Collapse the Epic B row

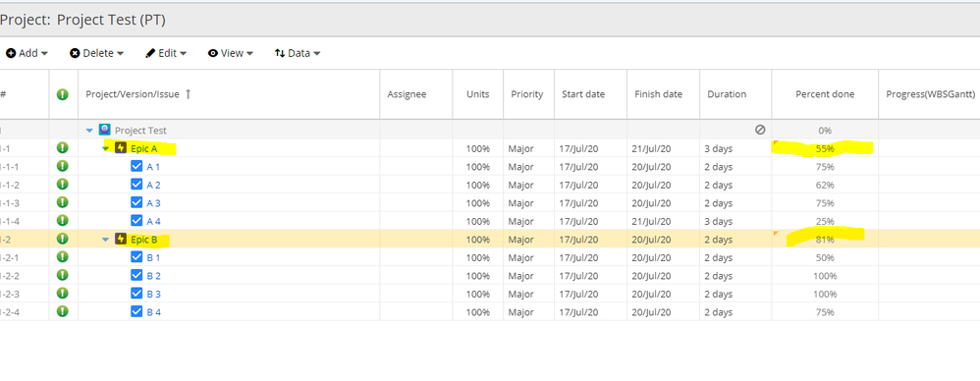(x=106, y=240)
